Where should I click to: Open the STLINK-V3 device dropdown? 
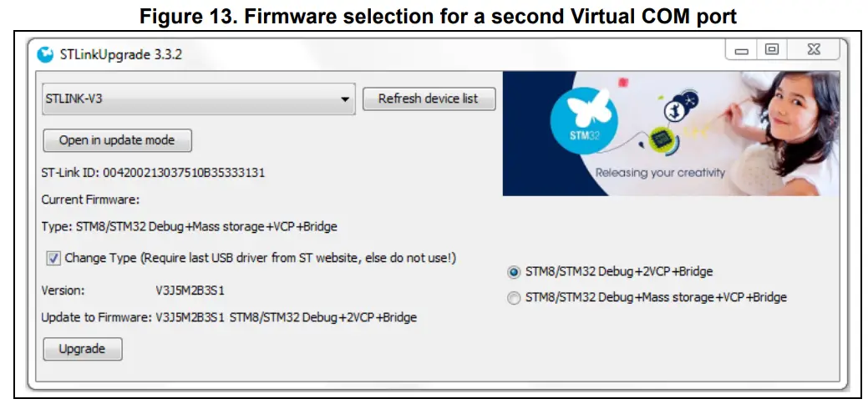point(199,99)
